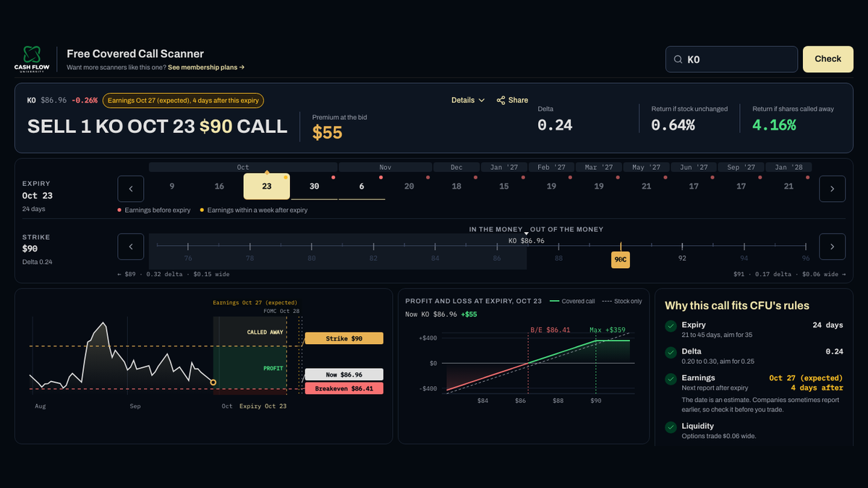Click the Check button
This screenshot has height=488, width=868.
[x=827, y=59]
